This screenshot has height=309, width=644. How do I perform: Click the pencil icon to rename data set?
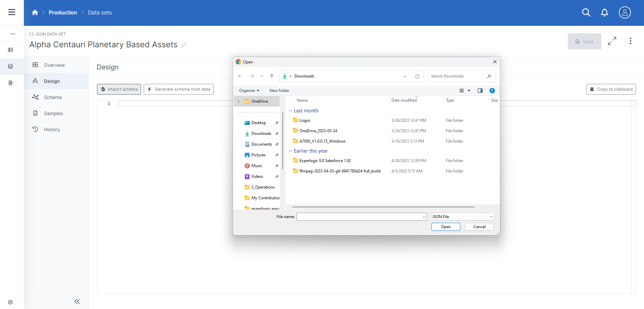184,45
